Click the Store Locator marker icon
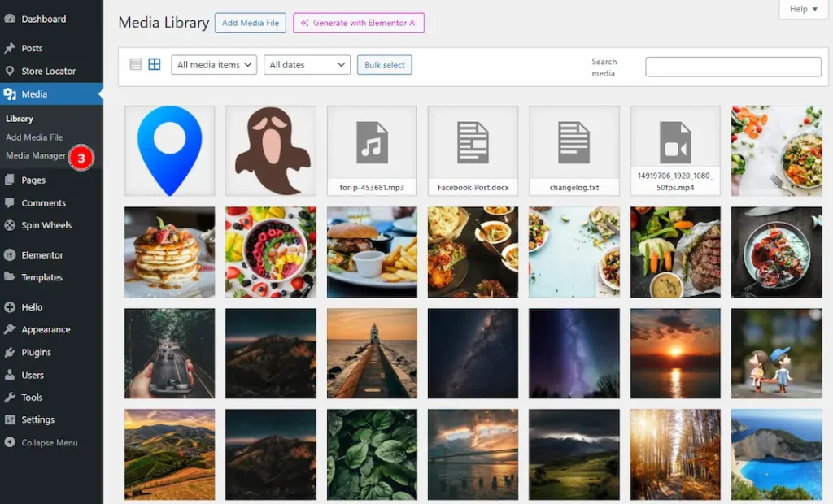The height and width of the screenshot is (504, 833). tap(10, 71)
